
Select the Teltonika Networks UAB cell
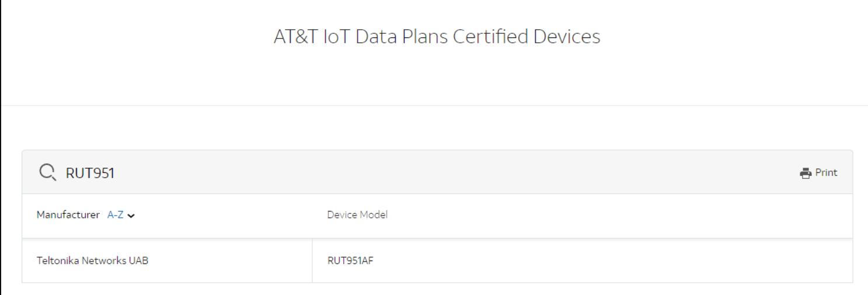pyautogui.click(x=167, y=261)
